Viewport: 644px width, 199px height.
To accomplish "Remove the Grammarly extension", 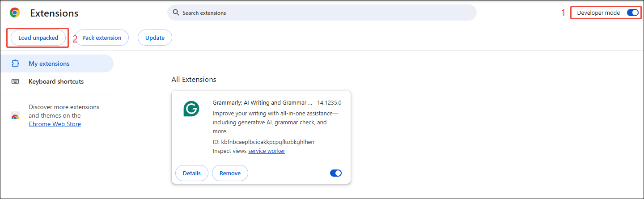I will (230, 173).
